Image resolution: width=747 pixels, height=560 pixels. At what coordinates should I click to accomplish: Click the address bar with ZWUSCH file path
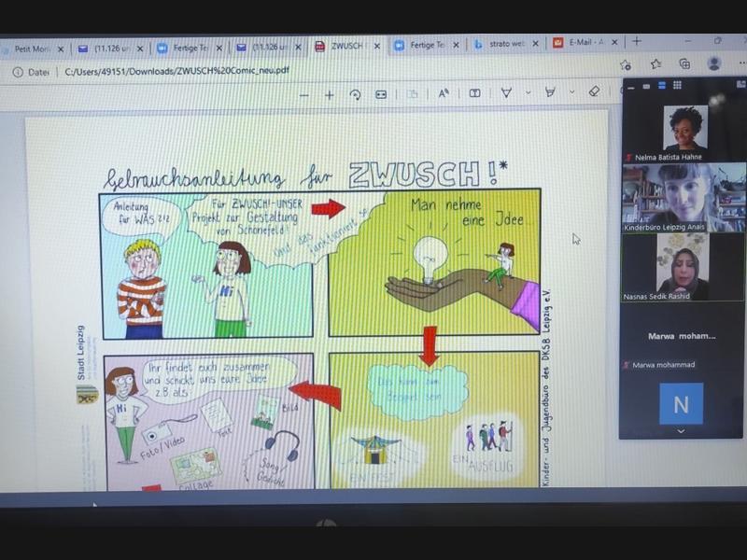click(280, 71)
